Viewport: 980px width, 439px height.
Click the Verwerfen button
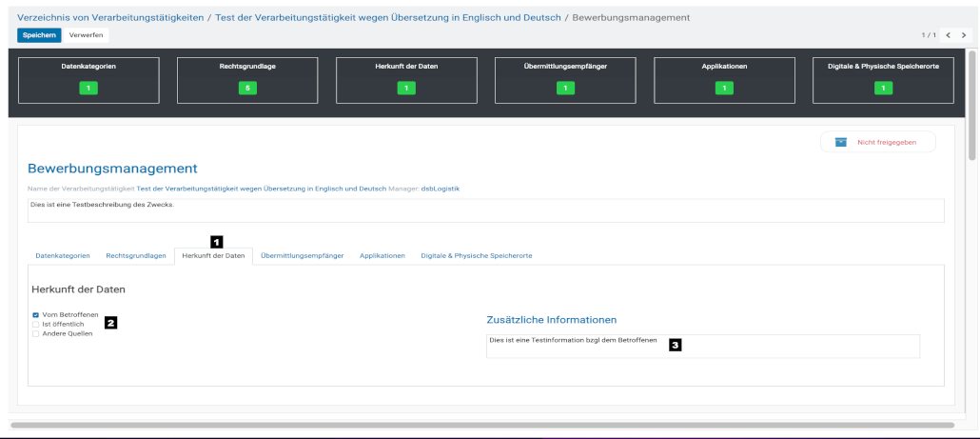click(x=87, y=35)
